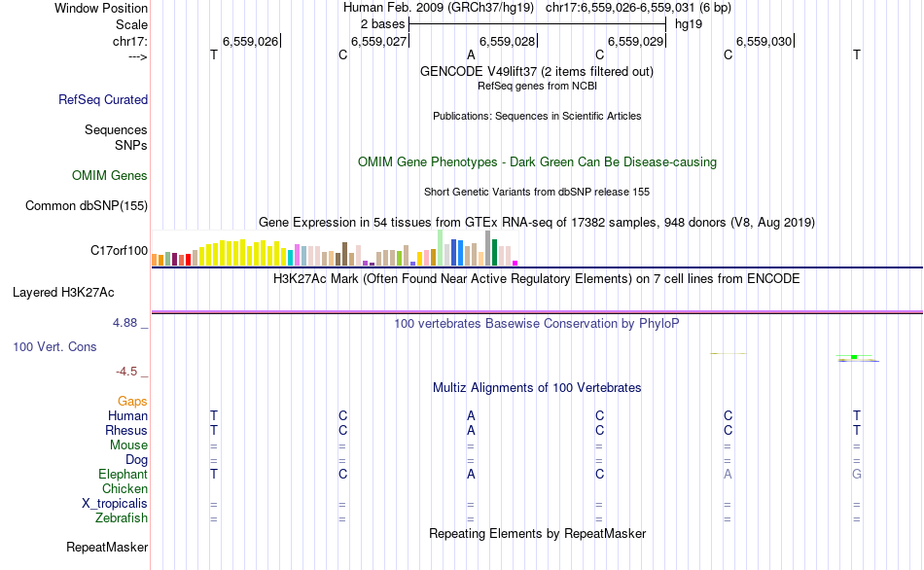Image resolution: width=924 pixels, height=570 pixels.
Task: Click the Window Position track label
Action: point(101,8)
